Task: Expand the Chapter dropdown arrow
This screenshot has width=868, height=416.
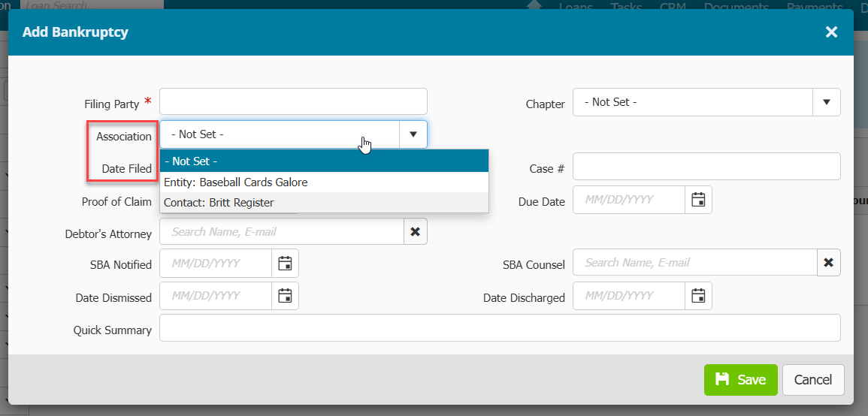Action: click(x=827, y=102)
